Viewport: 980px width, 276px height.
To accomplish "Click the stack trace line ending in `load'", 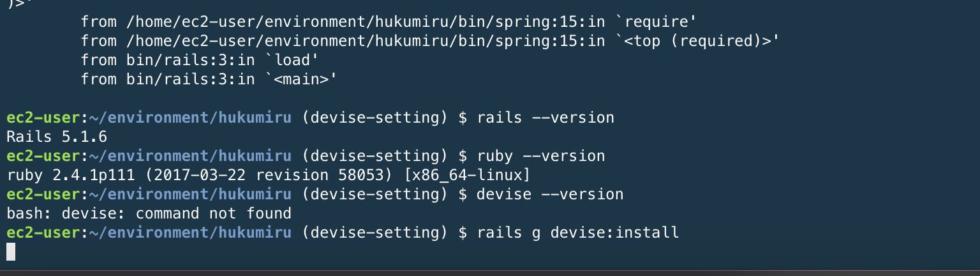I will (x=200, y=60).
